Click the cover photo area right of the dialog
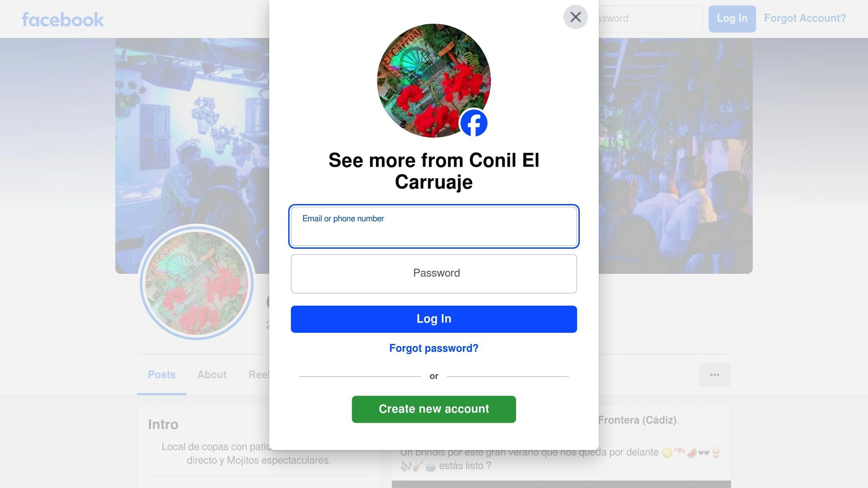The width and height of the screenshot is (868, 488). 676,156
